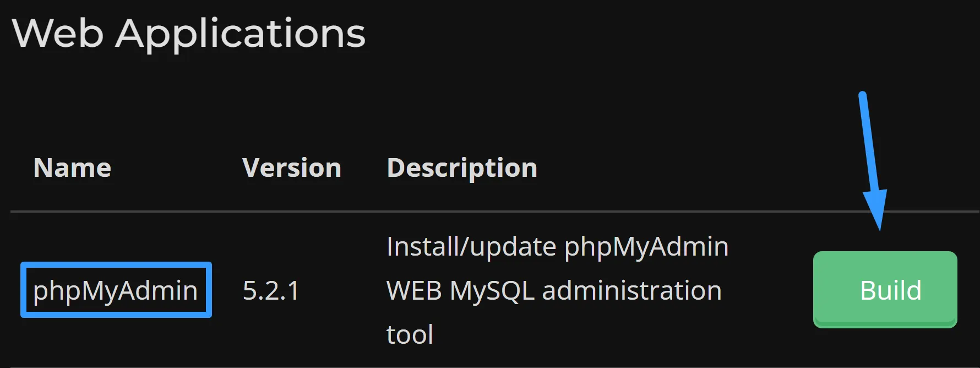This screenshot has height=368, width=980.
Task: Click the word "MySQL" in the description
Action: (x=492, y=290)
